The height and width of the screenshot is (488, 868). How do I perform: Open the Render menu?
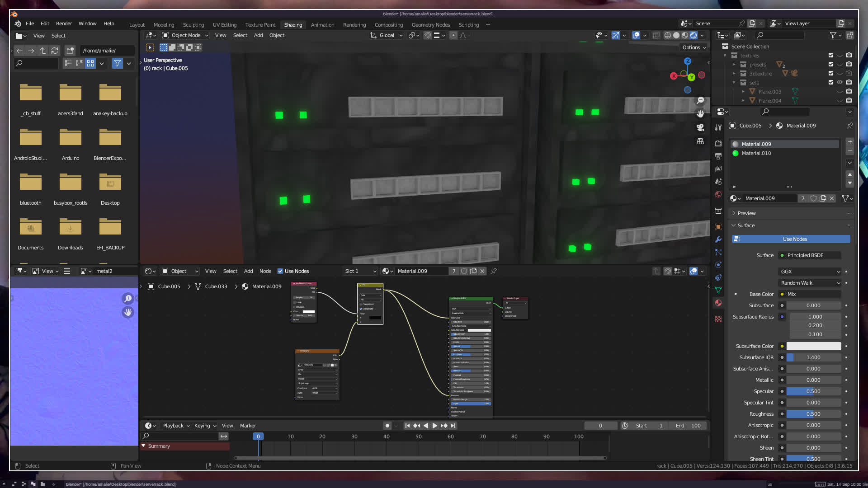point(64,23)
